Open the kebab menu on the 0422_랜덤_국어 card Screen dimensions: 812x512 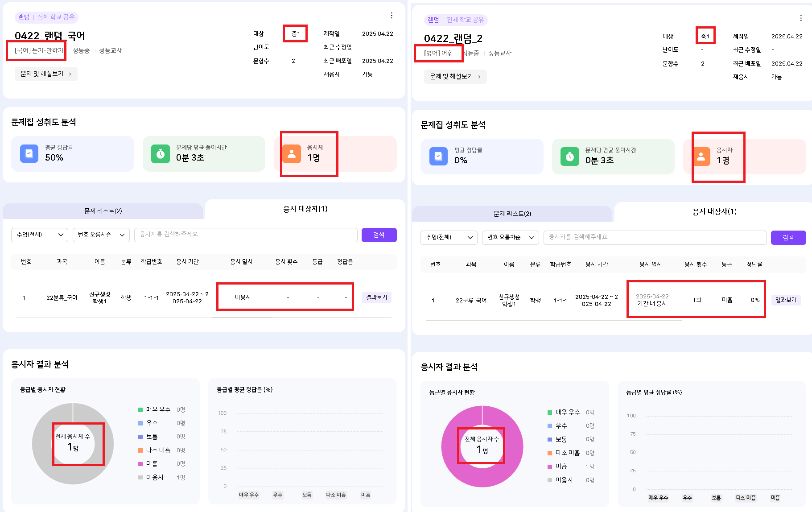[392, 16]
